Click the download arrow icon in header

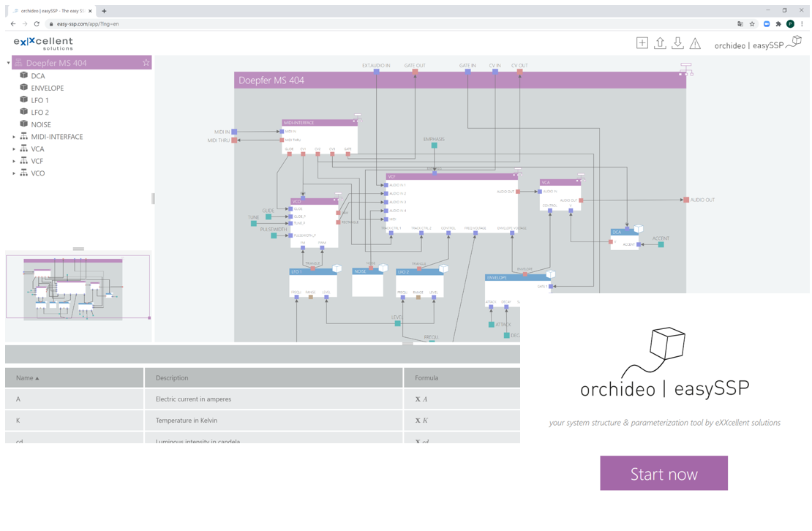(x=677, y=43)
